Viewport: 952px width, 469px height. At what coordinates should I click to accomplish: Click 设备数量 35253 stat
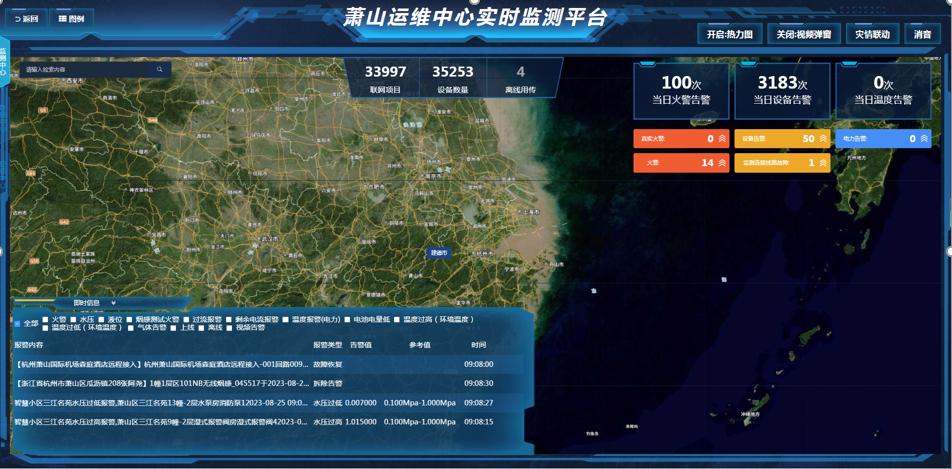click(x=453, y=78)
